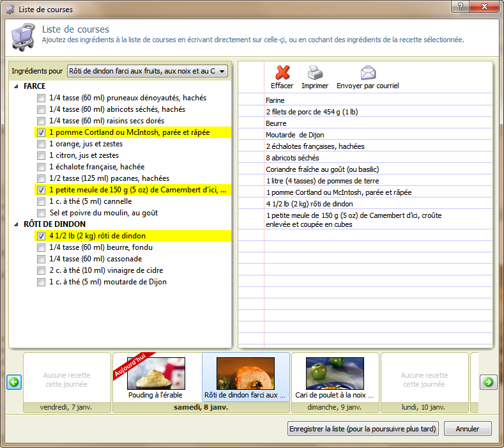Check échalote française, hachée ingredient
The height and width of the screenshot is (448, 504).
click(41, 167)
